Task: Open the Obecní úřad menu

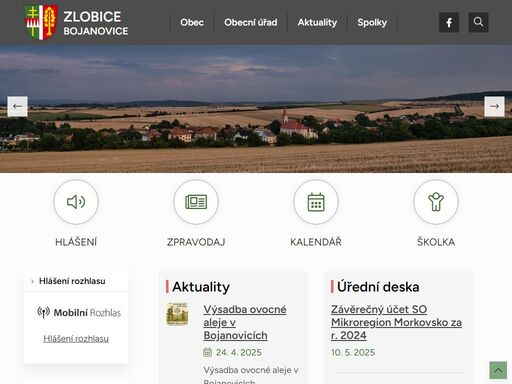Action: click(x=251, y=22)
